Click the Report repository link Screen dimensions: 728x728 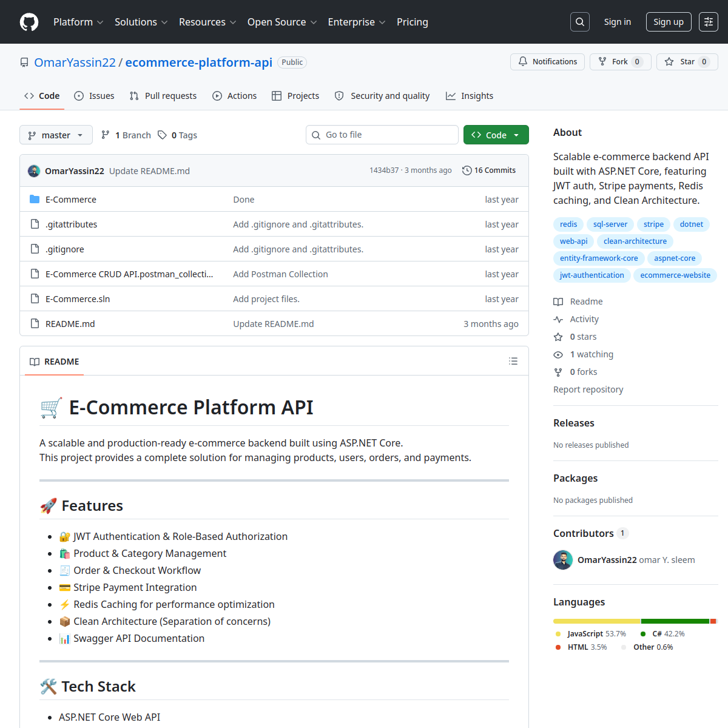[588, 389]
